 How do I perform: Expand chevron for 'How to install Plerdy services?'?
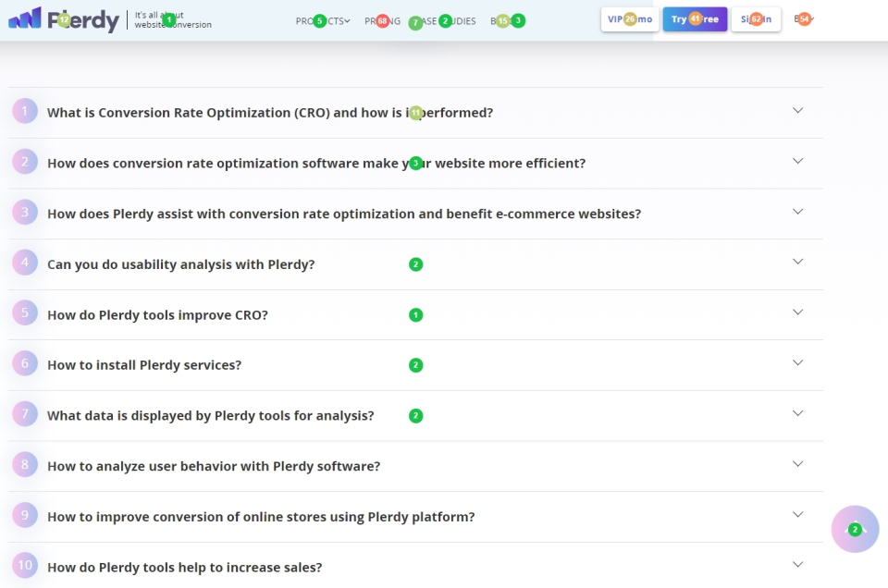tap(798, 363)
